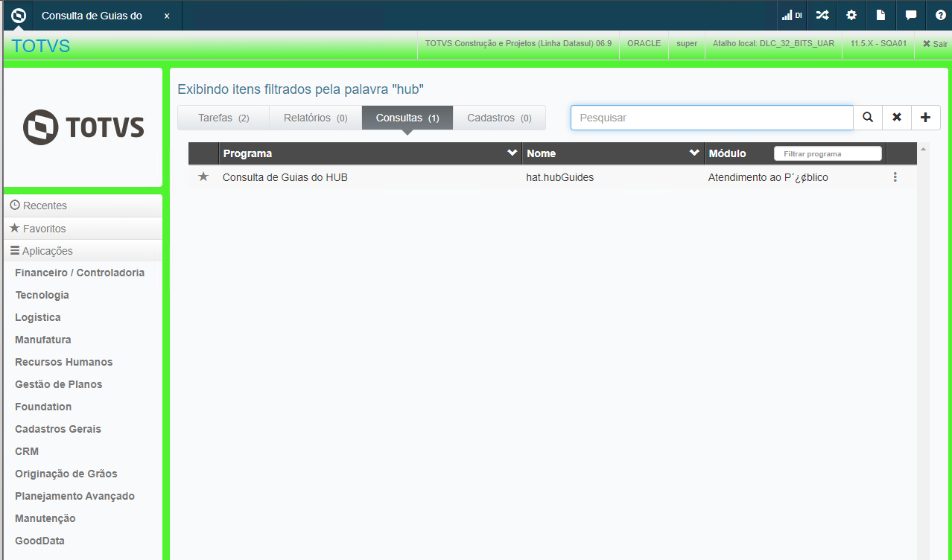Open the help question mark icon
The image size is (952, 560).
[940, 15]
